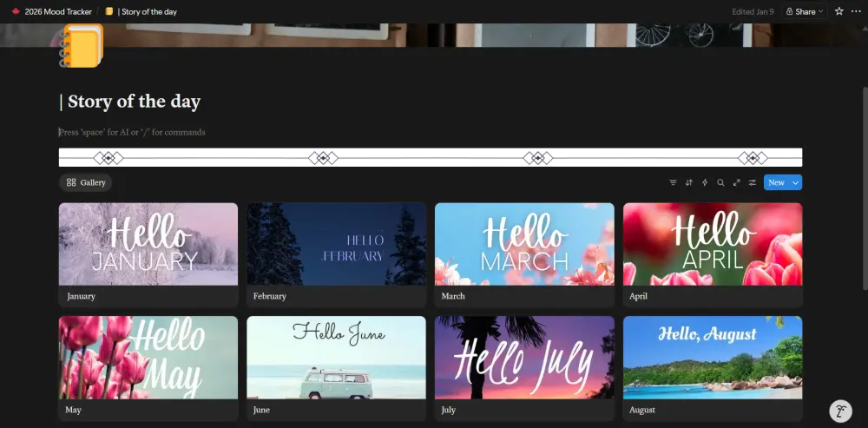Open the 2026 Mood Tracker breadcrumb
Viewport: 868px width, 428px height.
59,11
